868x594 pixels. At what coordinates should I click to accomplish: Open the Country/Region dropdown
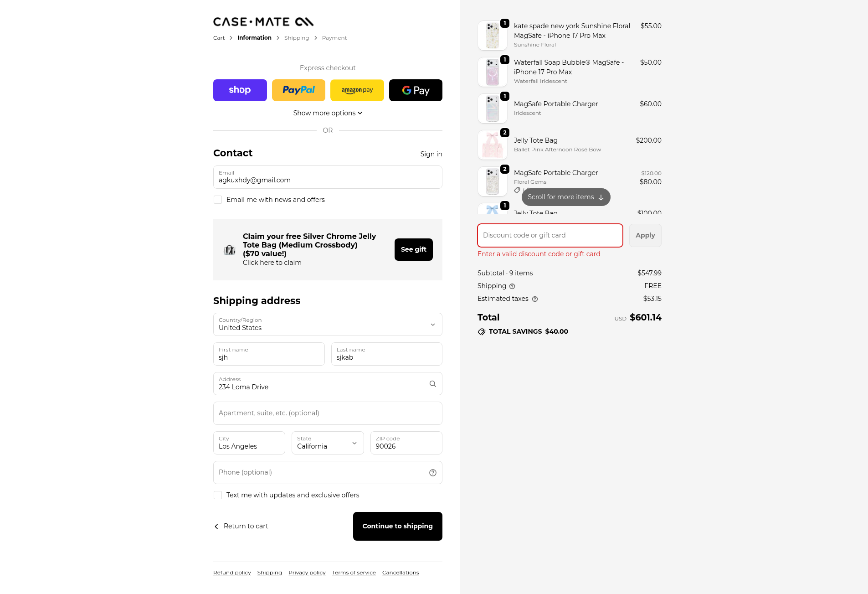tap(328, 325)
